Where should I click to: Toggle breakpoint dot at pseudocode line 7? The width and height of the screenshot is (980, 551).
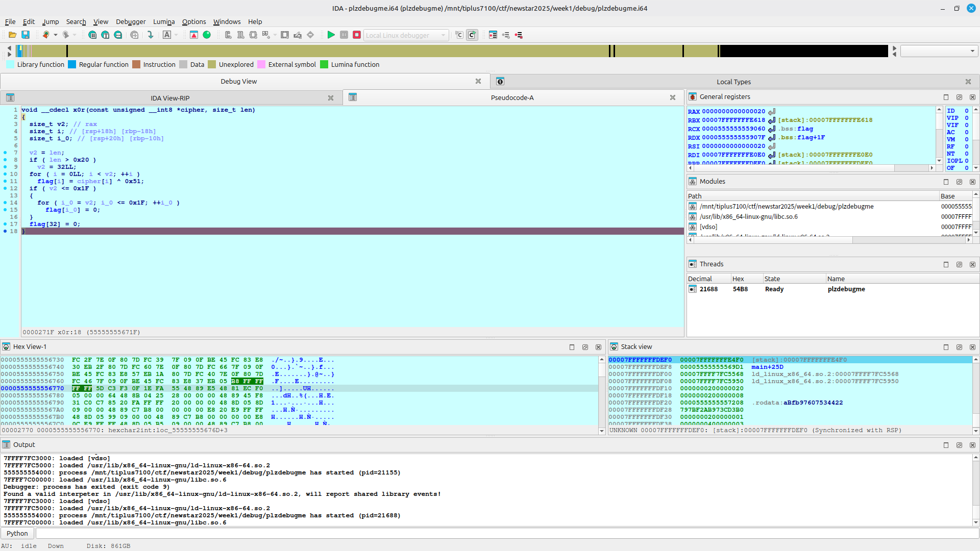(x=5, y=153)
